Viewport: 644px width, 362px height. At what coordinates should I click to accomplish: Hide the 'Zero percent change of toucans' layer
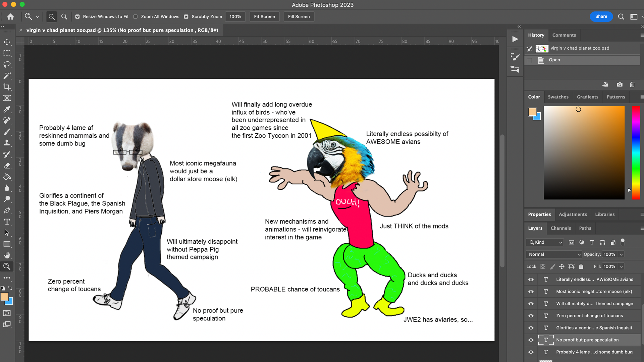531,315
